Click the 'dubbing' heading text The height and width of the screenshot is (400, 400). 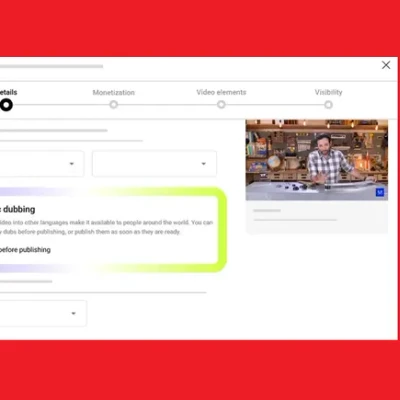19,209
